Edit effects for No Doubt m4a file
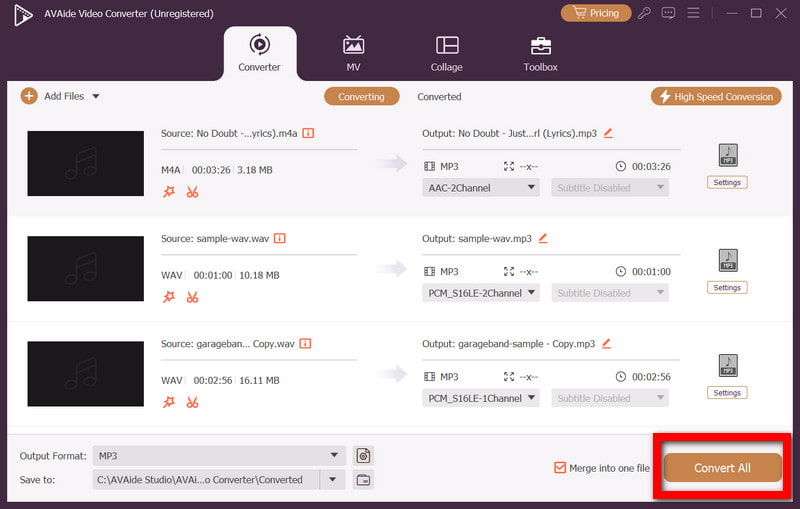Screen dimensions: 800x509 (x=169, y=192)
